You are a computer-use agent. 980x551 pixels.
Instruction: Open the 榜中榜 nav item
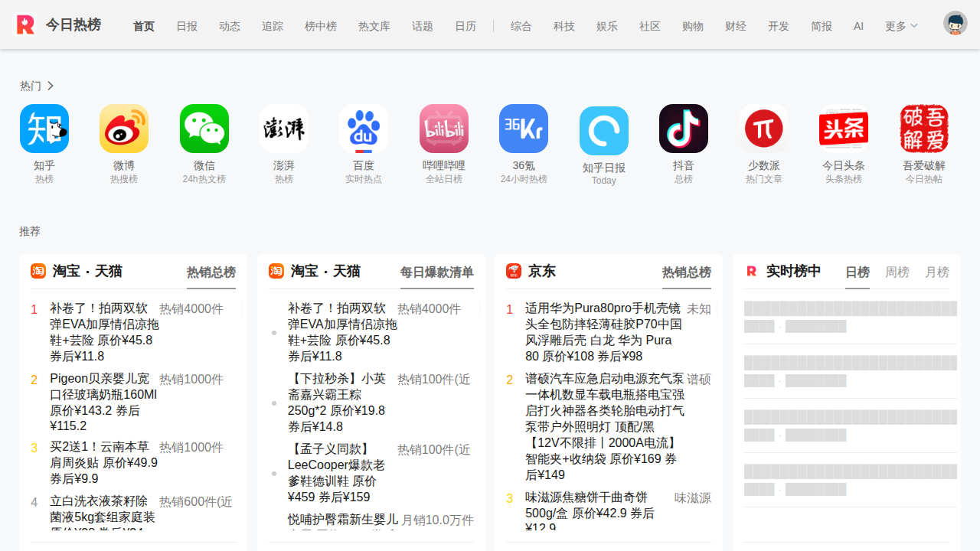321,26
